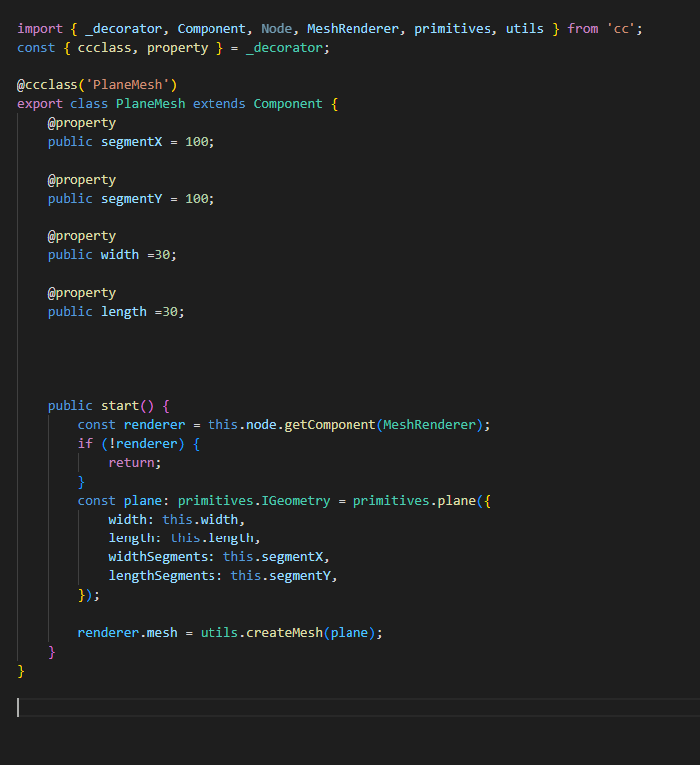Click 'createMesh' function call
700x765 pixels.
coord(284,633)
